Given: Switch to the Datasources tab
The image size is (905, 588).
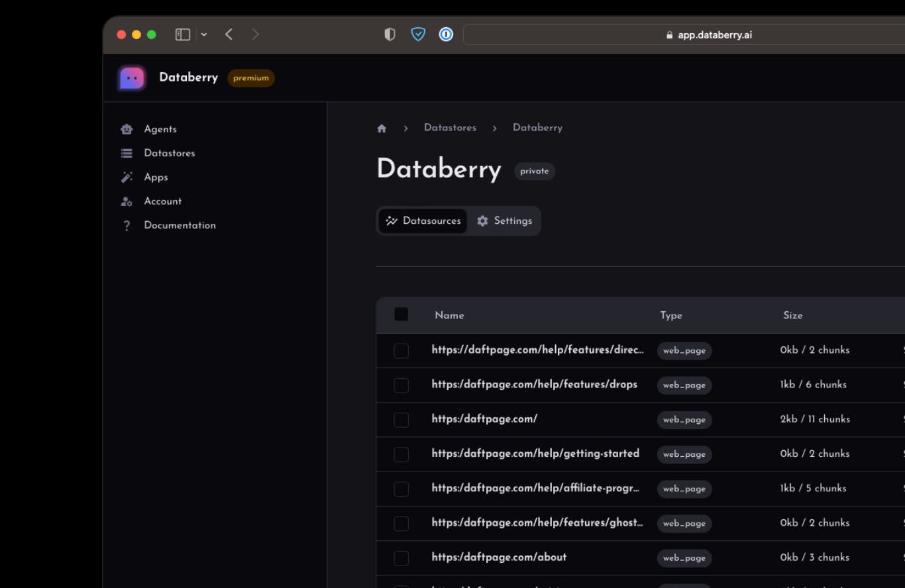Looking at the screenshot, I should pos(423,221).
